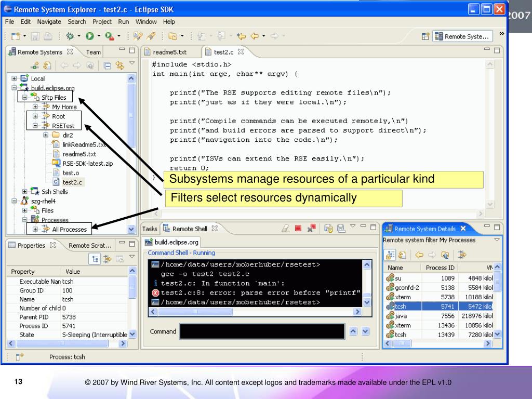Image resolution: width=532 pixels, height=399 pixels.
Task: Click the Open Perspective icon
Action: (425, 36)
